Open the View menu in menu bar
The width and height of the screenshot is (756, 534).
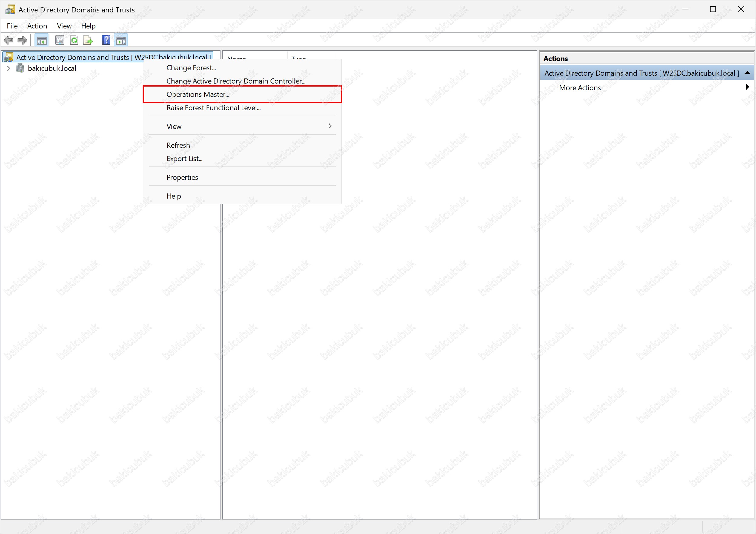pyautogui.click(x=64, y=26)
